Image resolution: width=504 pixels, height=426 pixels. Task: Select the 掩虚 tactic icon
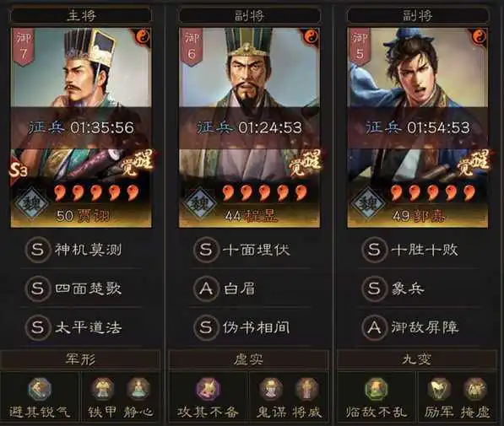click(474, 389)
